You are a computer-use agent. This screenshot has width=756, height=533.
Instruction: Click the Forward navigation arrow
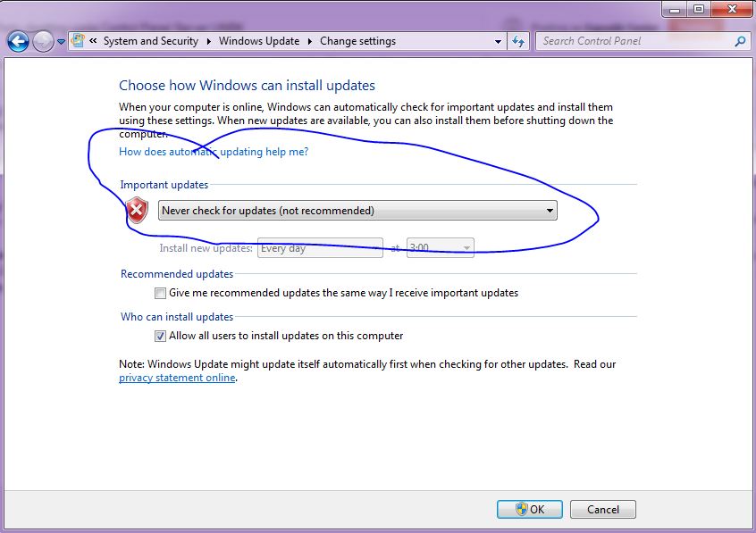(42, 41)
